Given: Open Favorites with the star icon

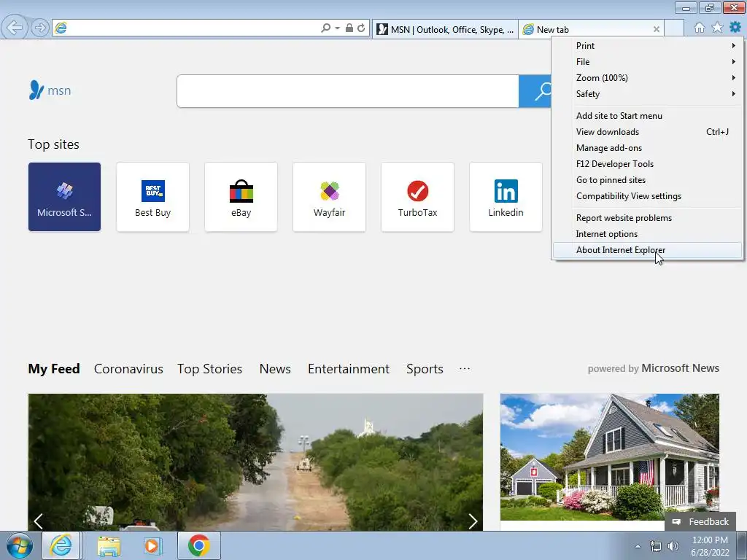Looking at the screenshot, I should coord(717,28).
